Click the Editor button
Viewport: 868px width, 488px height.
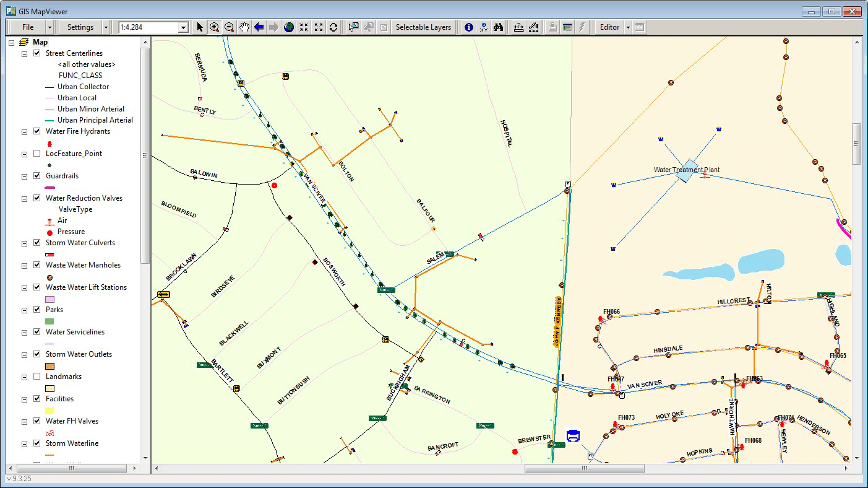(x=609, y=27)
